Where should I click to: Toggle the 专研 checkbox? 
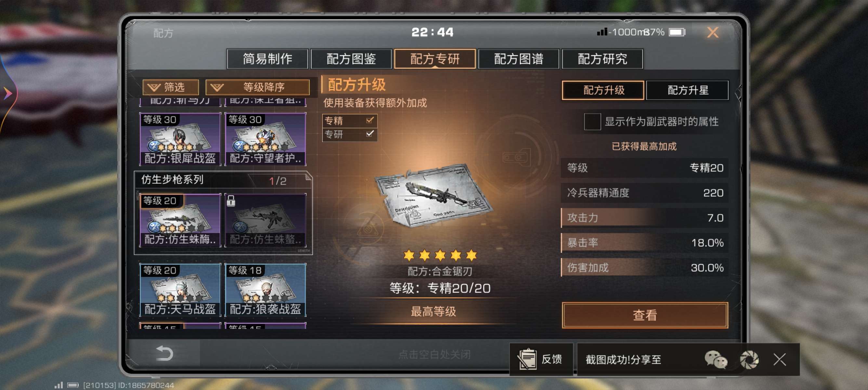coord(370,134)
